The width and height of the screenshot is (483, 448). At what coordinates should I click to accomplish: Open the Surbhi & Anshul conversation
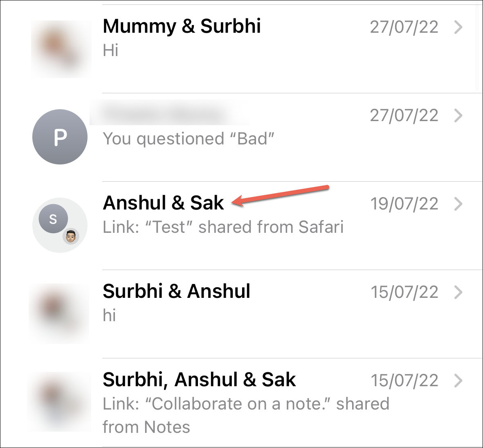177,291
